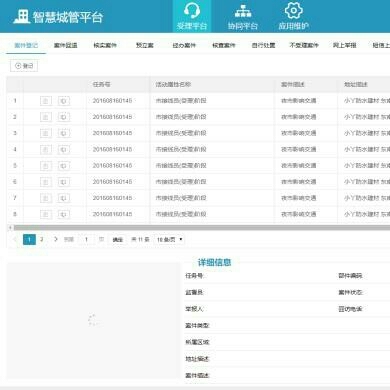Switch to the 预立案 tab
The width and height of the screenshot is (390, 390).
145,45
